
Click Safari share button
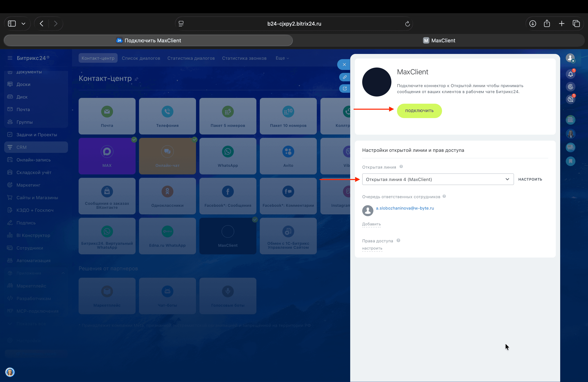[547, 24]
